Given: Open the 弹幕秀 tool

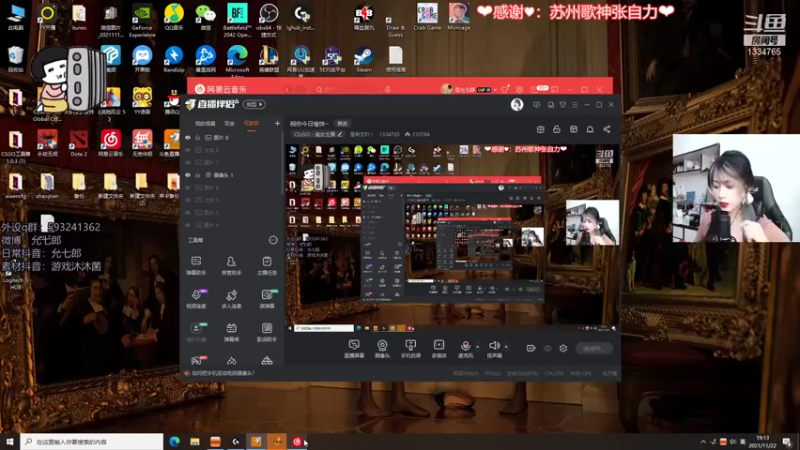Looking at the screenshot, I should tap(231, 332).
